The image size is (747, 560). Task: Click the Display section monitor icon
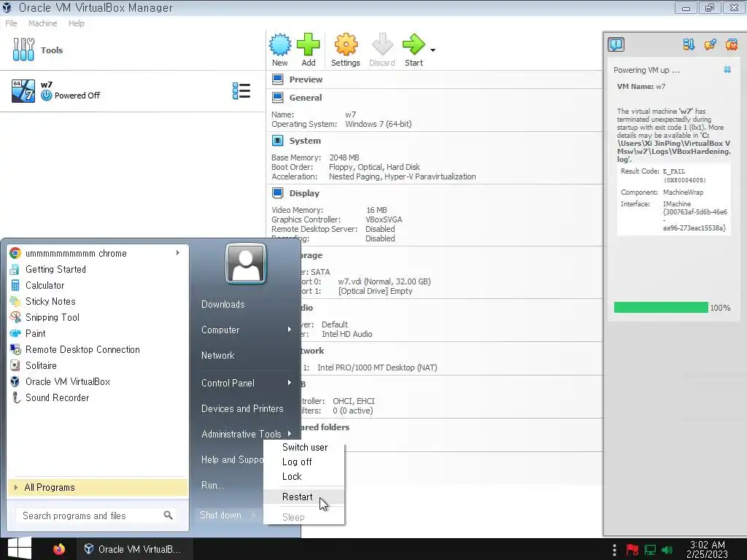(277, 192)
